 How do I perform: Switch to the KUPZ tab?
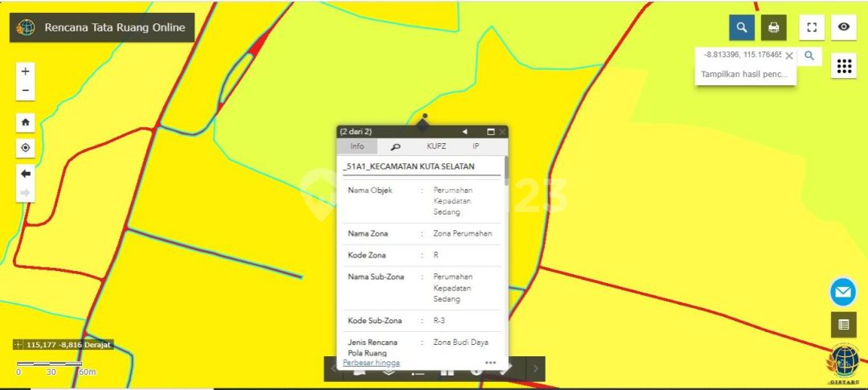[x=436, y=146]
